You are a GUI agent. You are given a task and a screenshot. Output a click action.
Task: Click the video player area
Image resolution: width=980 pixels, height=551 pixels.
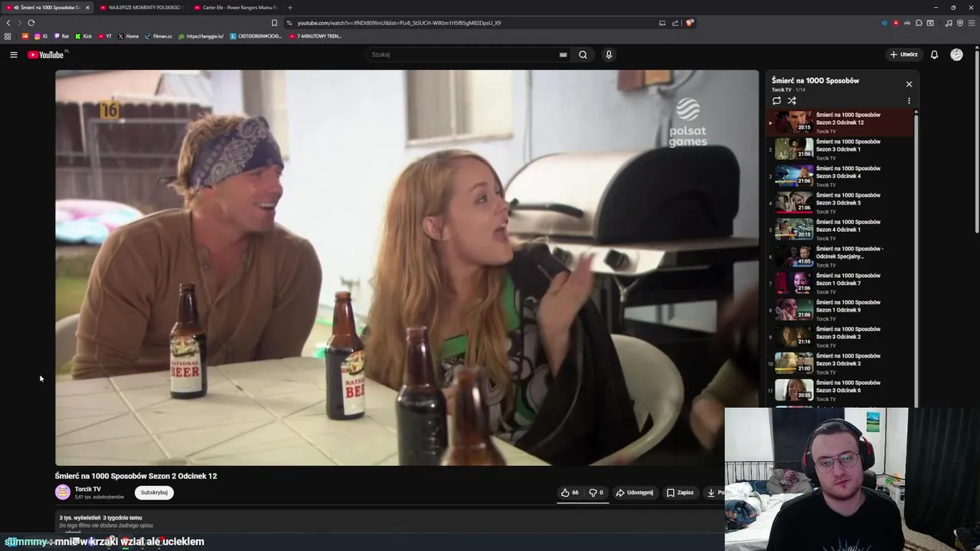click(407, 268)
